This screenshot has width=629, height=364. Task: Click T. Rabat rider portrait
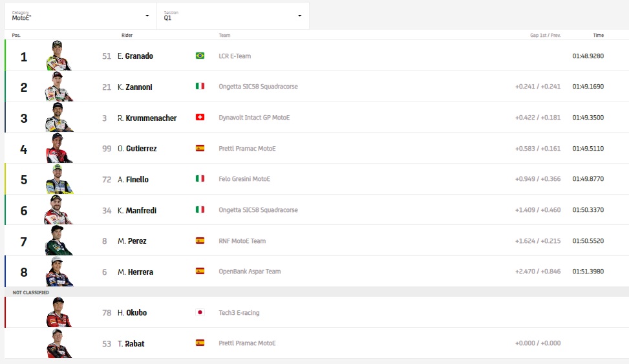click(58, 343)
